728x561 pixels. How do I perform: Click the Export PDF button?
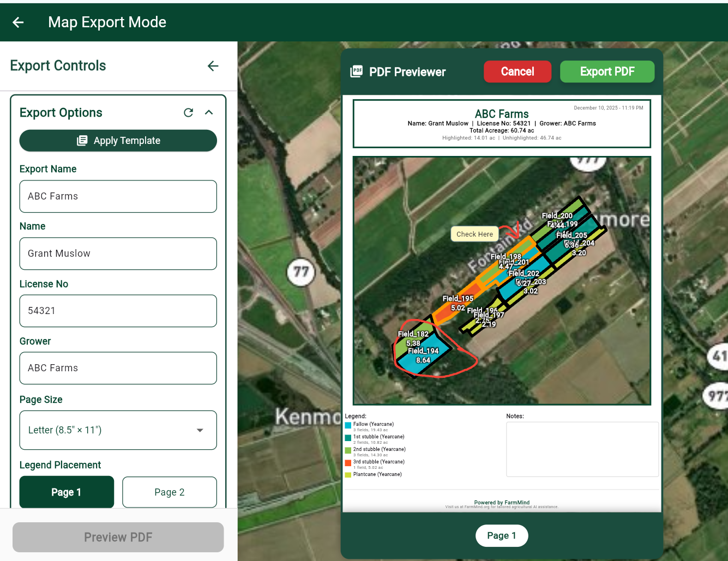607,71
